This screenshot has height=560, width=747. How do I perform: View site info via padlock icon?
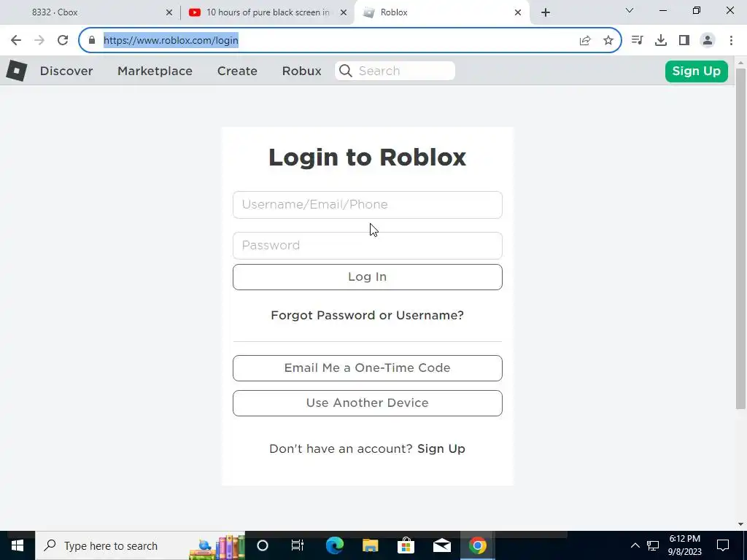tap(92, 41)
